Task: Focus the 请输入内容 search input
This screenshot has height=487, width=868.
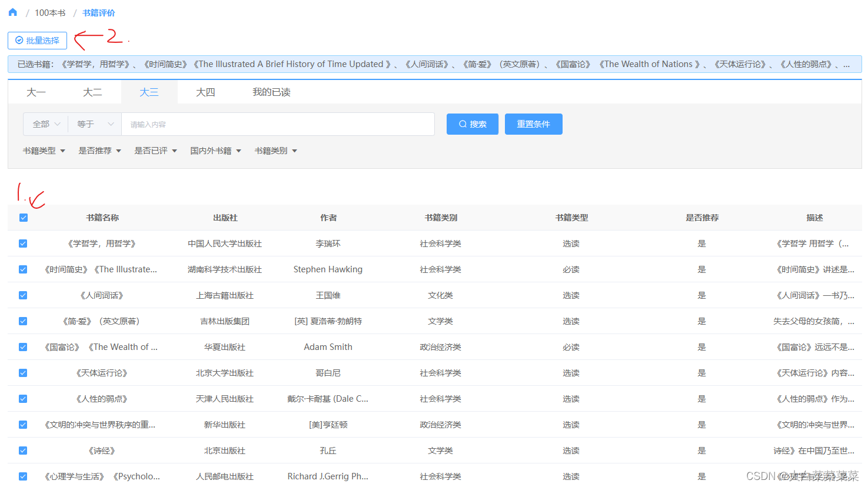Action: [278, 124]
